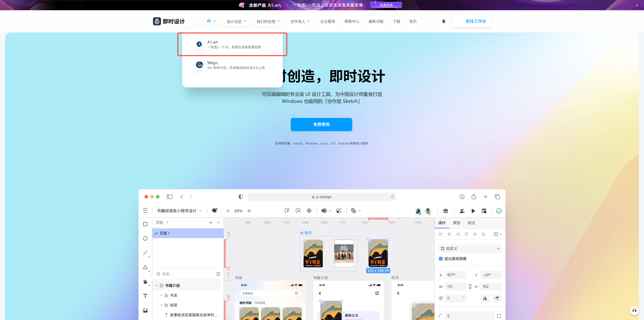Click the 即时设计 logo icon
Screen dimensions: 644x320
coord(157,21)
